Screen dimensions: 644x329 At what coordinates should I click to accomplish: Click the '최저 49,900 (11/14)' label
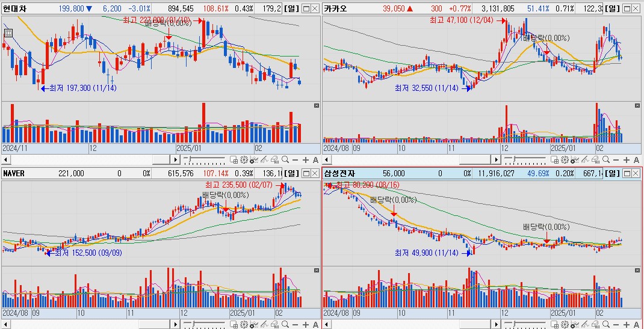(x=426, y=253)
